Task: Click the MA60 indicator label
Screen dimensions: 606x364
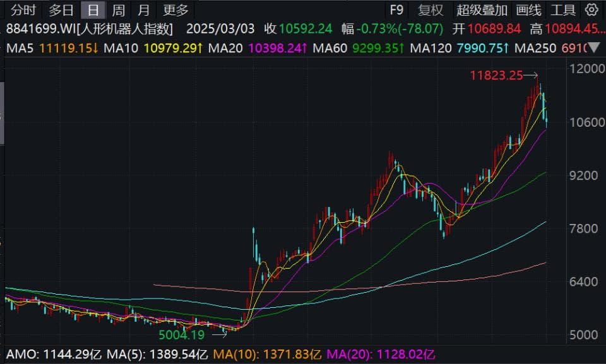Action: click(330, 49)
